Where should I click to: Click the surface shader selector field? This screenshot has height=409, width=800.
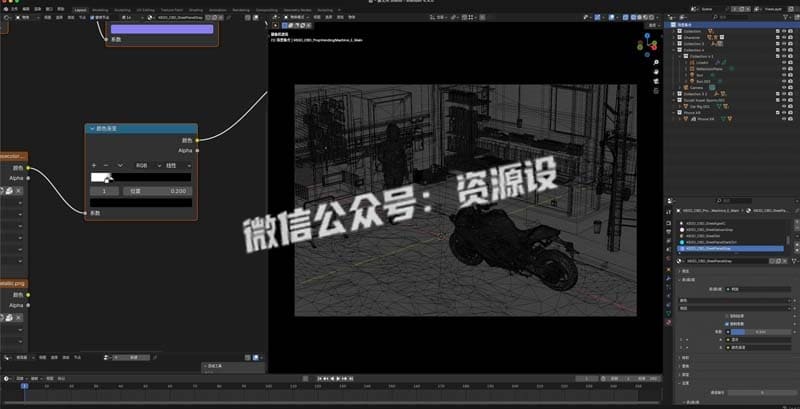pos(758,289)
